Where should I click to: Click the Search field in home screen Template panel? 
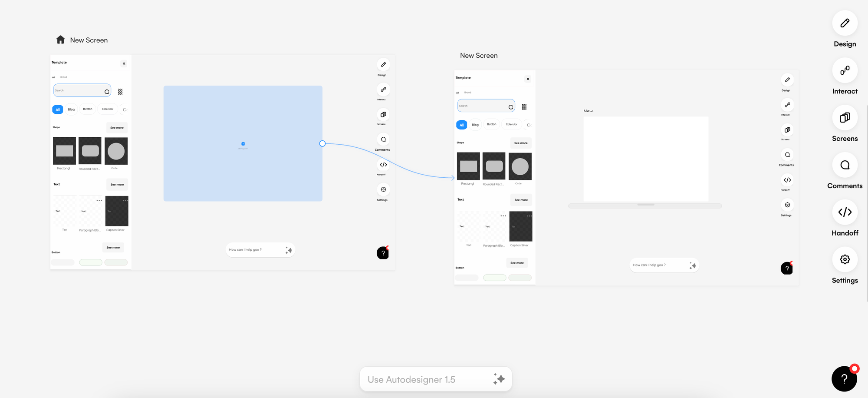pyautogui.click(x=82, y=90)
